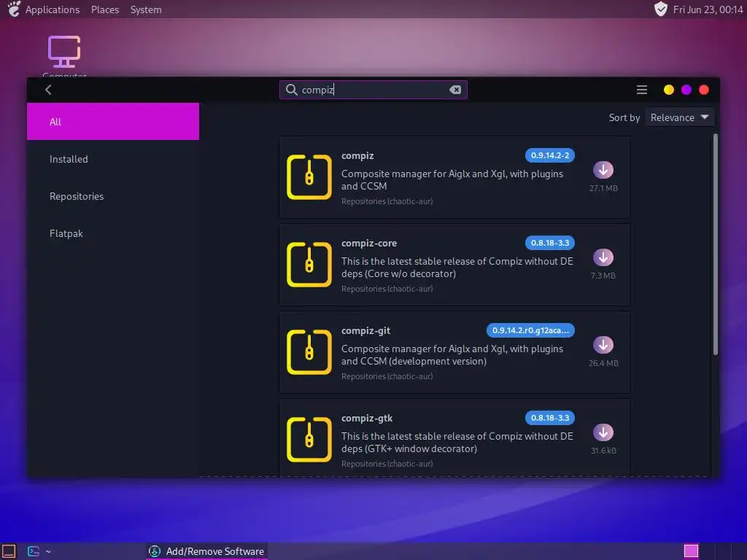Open the compiz package icon
747x560 pixels.
click(309, 177)
